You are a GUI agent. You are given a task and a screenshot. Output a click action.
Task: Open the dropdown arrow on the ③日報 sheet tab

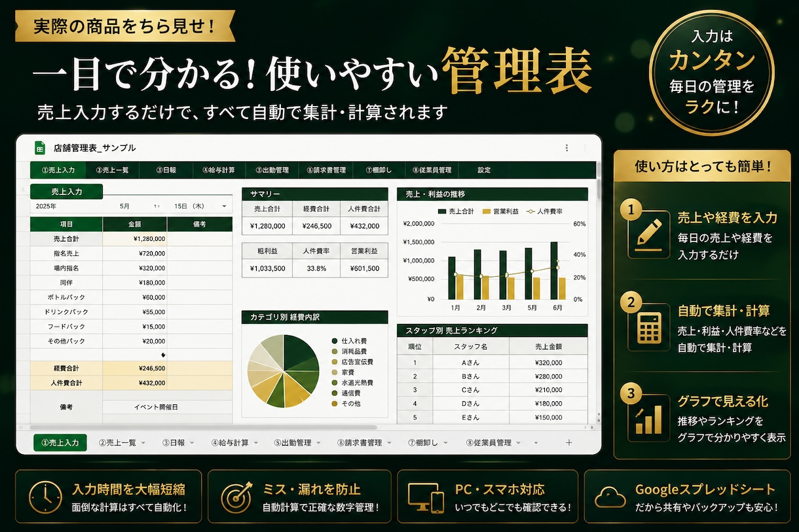193,443
